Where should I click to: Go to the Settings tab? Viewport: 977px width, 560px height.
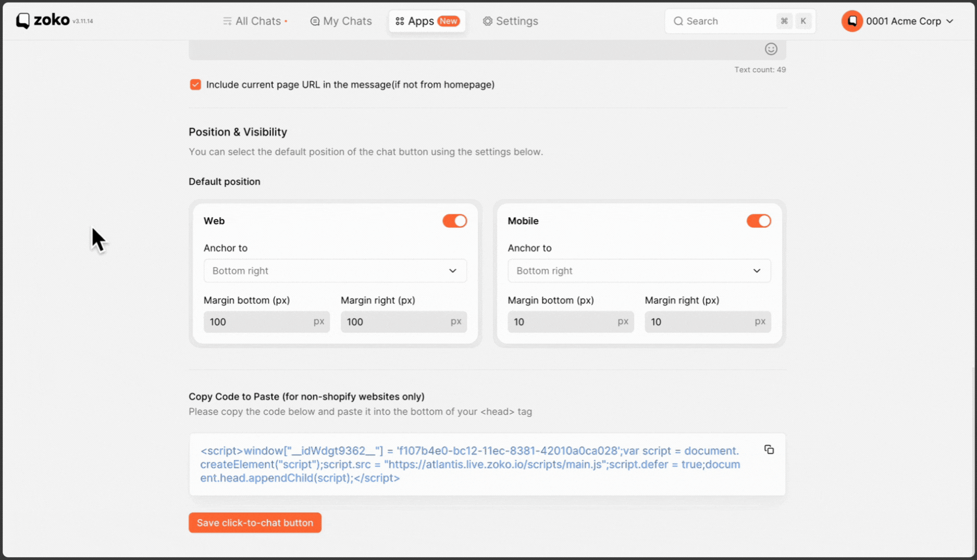510,21
